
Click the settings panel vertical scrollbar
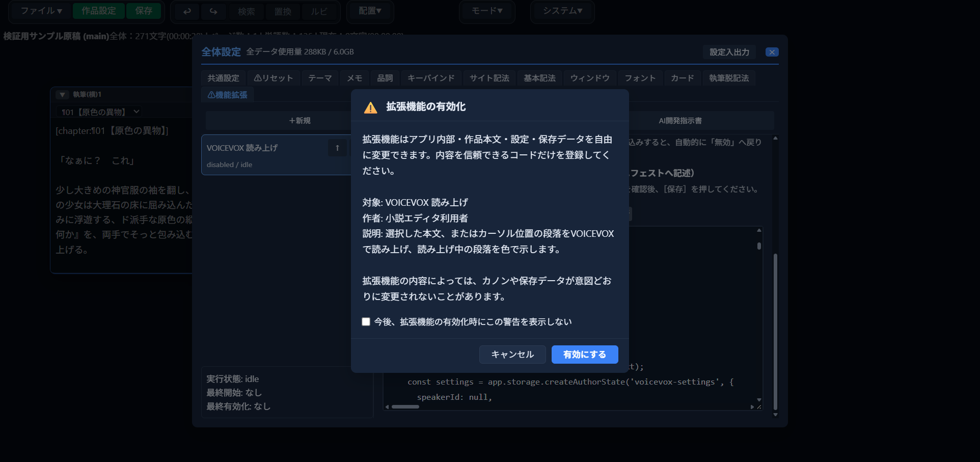(775, 331)
